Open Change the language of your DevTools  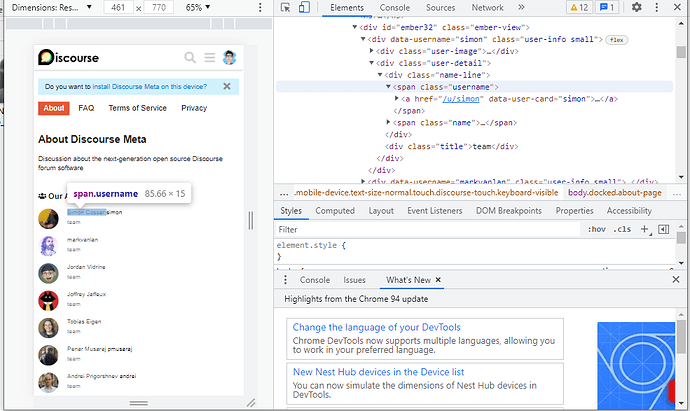(377, 327)
